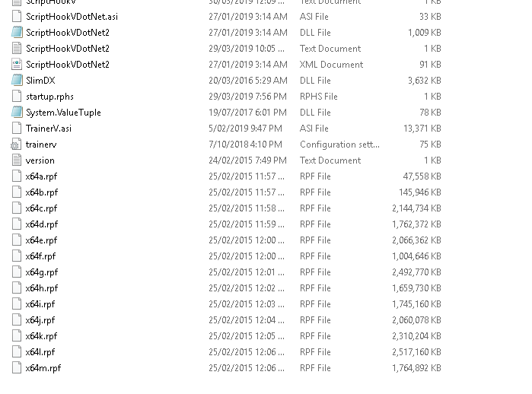Select the x64e.rpf file name
The height and width of the screenshot is (394, 532).
pos(41,240)
